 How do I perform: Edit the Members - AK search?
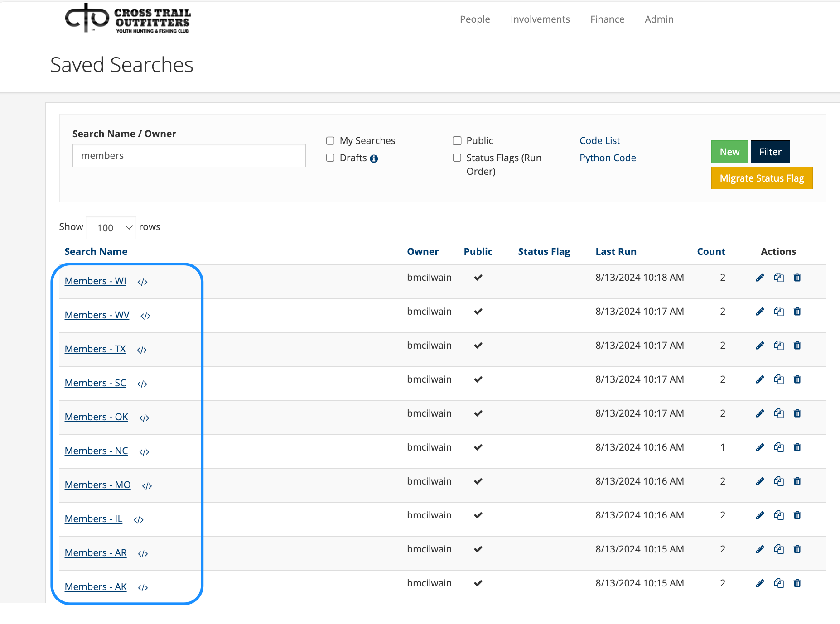tap(760, 583)
